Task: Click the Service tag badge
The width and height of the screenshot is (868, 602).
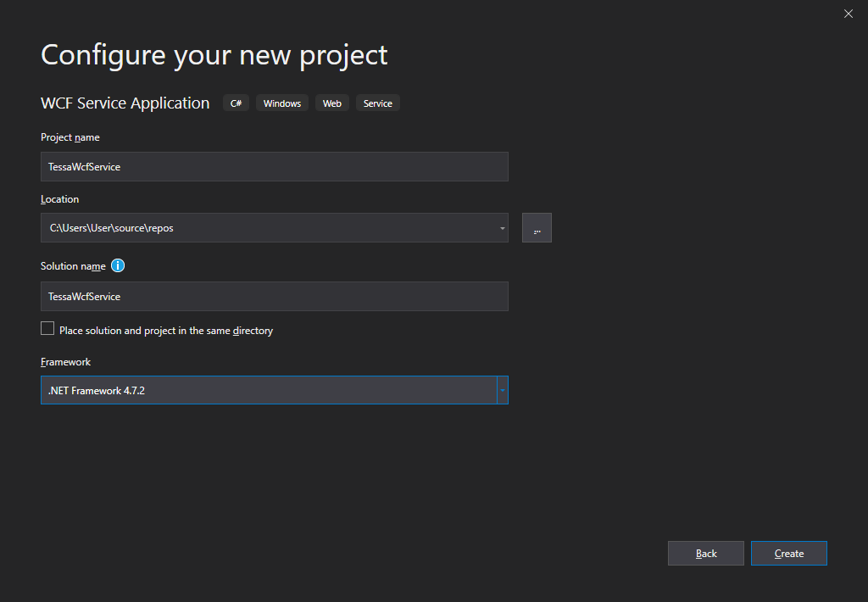Action: [378, 103]
